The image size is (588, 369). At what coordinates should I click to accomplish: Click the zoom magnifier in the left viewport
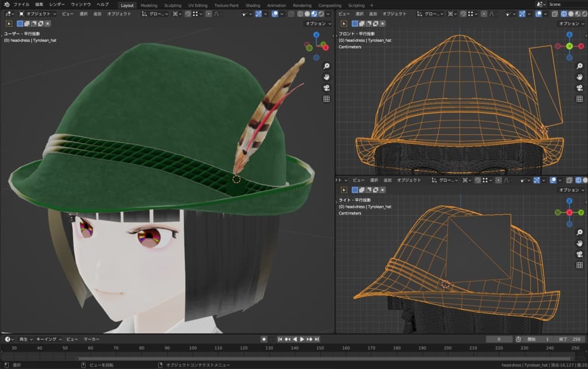click(326, 66)
